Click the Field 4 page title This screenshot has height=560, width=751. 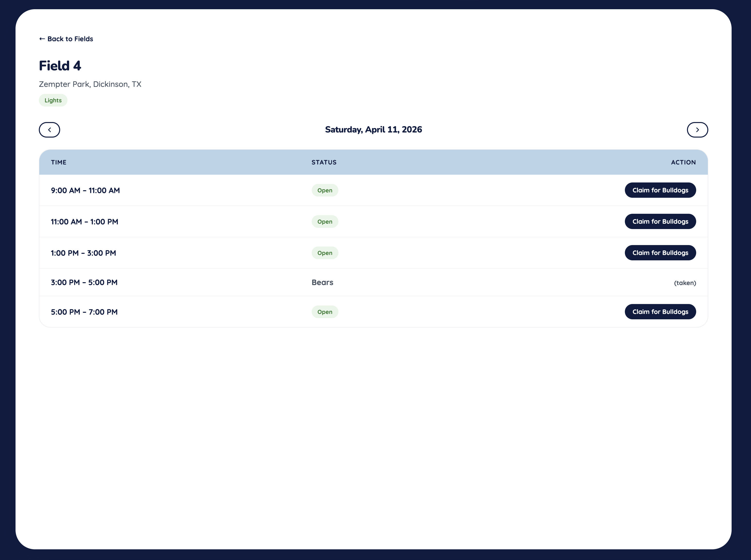pyautogui.click(x=60, y=66)
